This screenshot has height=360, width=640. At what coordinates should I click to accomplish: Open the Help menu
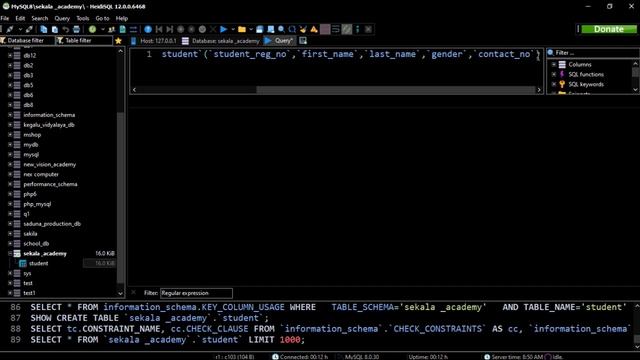tap(122, 18)
